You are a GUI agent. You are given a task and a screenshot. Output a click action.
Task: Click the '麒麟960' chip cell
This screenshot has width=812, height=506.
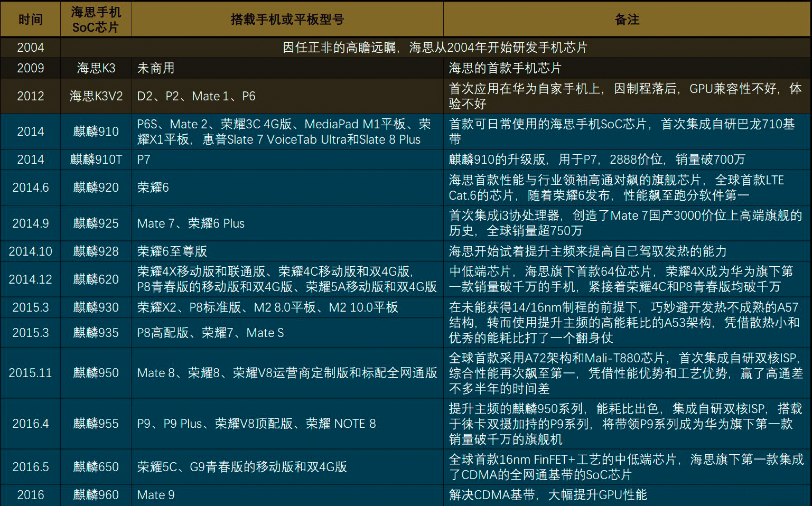click(96, 495)
